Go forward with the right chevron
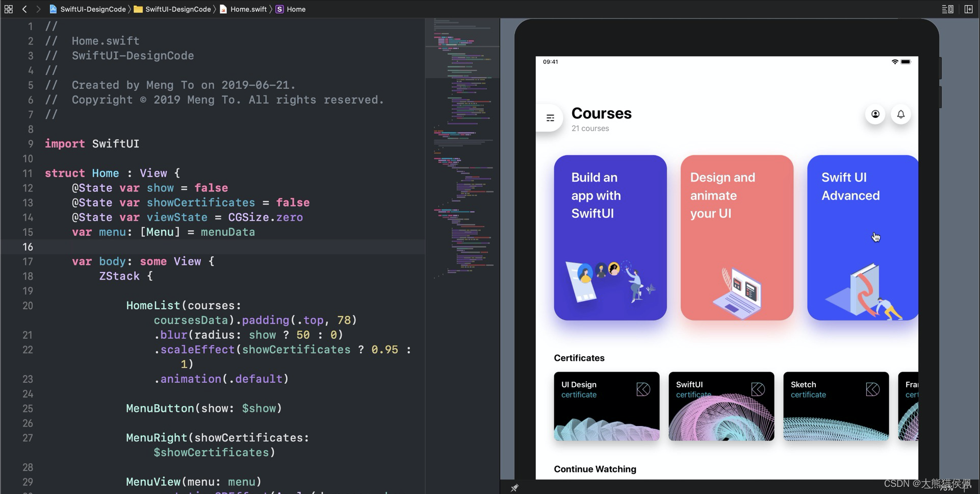The height and width of the screenshot is (494, 980). (38, 9)
